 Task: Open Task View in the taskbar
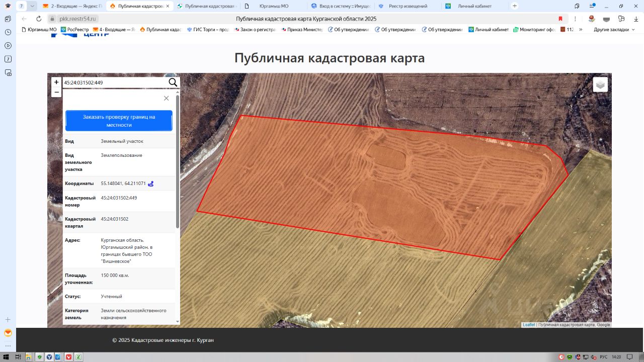(18, 357)
